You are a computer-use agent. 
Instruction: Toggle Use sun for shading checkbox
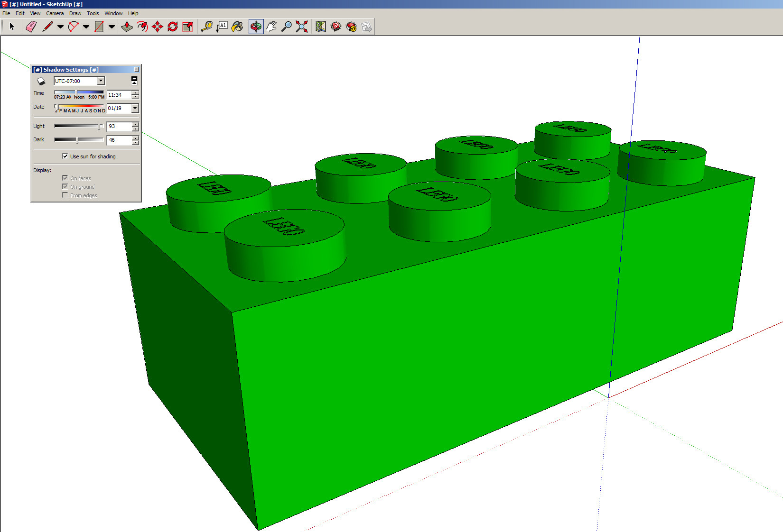[x=65, y=156]
